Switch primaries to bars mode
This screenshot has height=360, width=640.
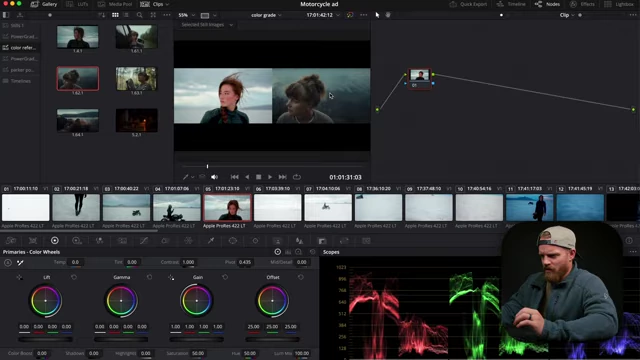288,252
